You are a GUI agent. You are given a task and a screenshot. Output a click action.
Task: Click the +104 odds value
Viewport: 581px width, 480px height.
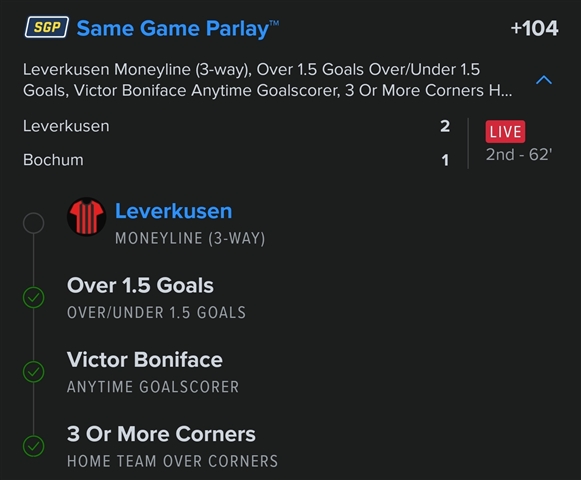(x=534, y=28)
